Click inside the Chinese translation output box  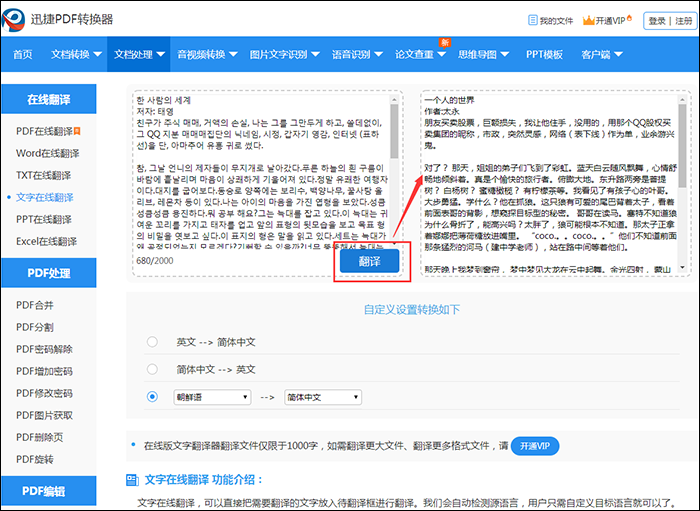click(550, 183)
